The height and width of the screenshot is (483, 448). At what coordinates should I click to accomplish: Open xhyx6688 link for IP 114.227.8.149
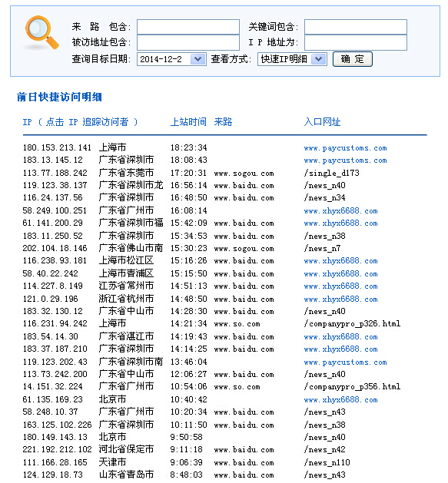[340, 286]
